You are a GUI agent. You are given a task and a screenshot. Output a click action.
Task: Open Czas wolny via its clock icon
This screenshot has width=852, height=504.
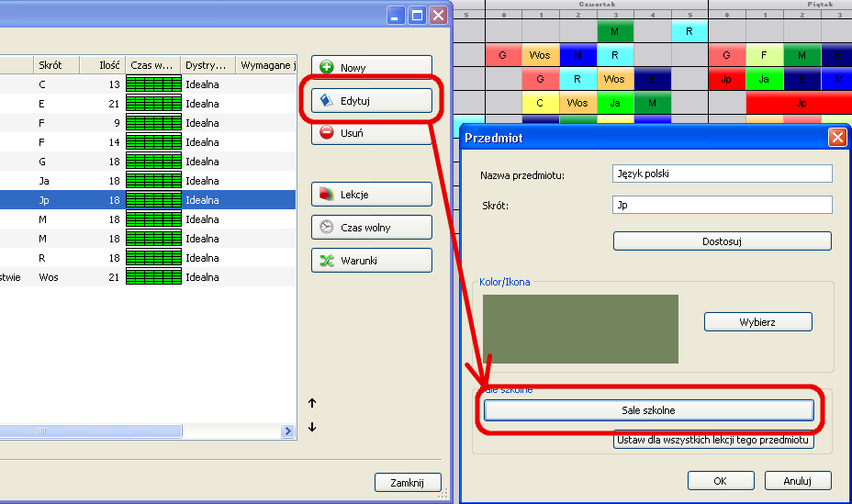(326, 228)
